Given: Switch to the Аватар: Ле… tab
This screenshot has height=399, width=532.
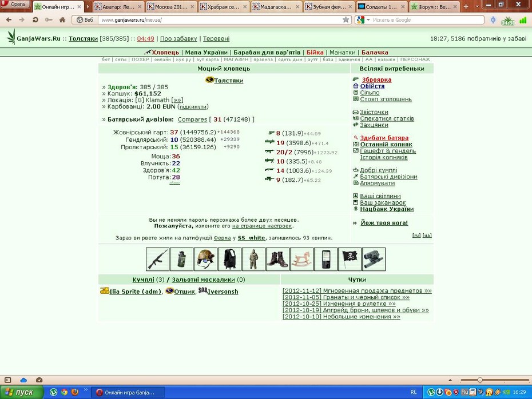Looking at the screenshot, I should click(118, 6).
